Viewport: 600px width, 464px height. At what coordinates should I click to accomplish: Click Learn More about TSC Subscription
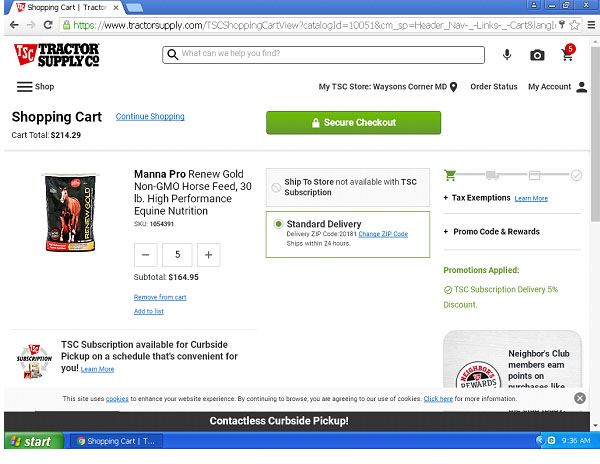pyautogui.click(x=97, y=369)
